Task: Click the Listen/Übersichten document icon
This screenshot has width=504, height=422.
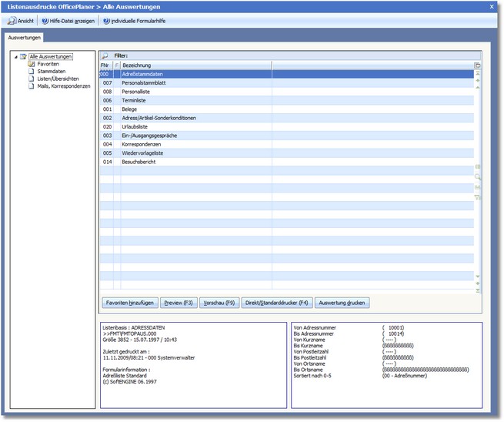Action: pos(32,79)
